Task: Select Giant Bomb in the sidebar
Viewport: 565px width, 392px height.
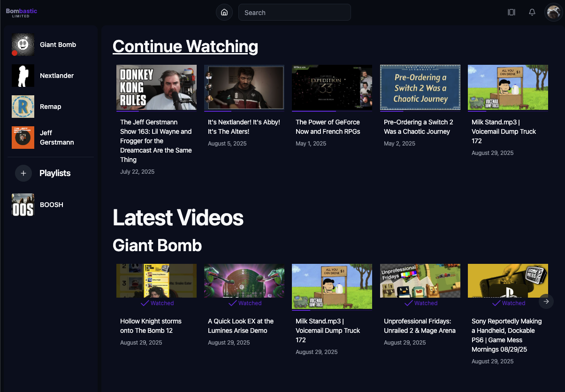Action: click(x=58, y=45)
